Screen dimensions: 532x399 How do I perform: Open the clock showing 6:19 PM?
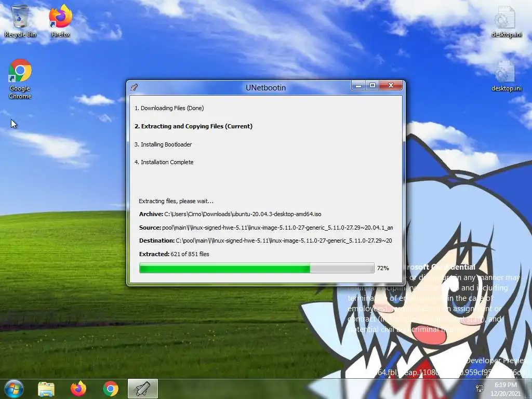click(x=506, y=389)
